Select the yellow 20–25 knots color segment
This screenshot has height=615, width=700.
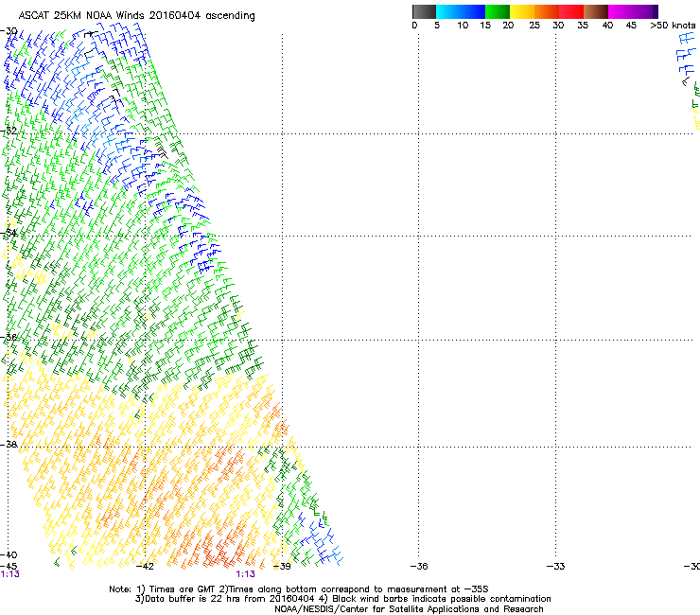click(x=522, y=11)
